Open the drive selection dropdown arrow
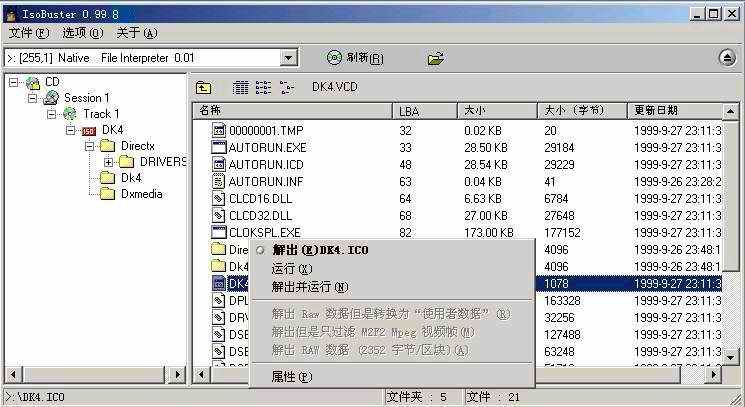 (287, 58)
